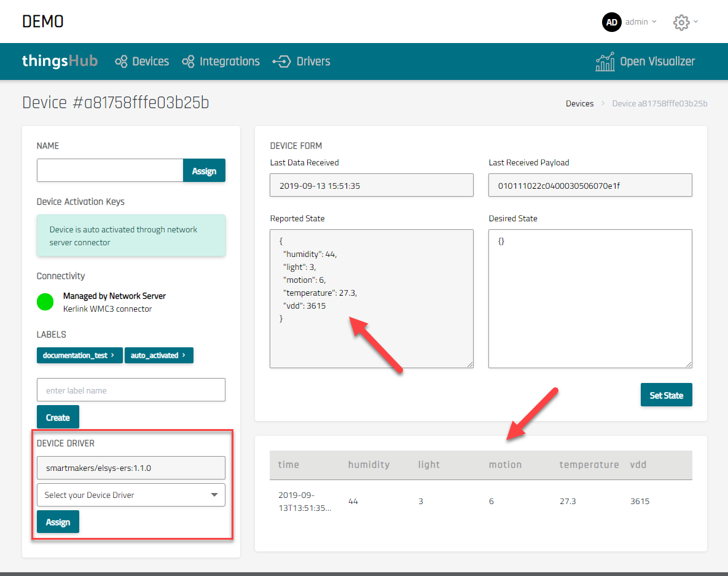The height and width of the screenshot is (576, 728).
Task: Click the green connectivity status indicator
Action: click(x=45, y=302)
